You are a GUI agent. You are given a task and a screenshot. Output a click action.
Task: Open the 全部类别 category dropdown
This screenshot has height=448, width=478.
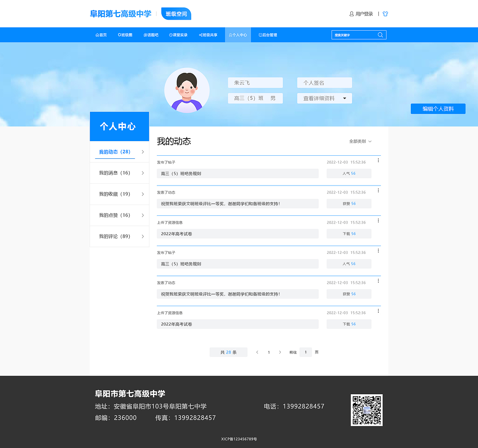point(359,141)
